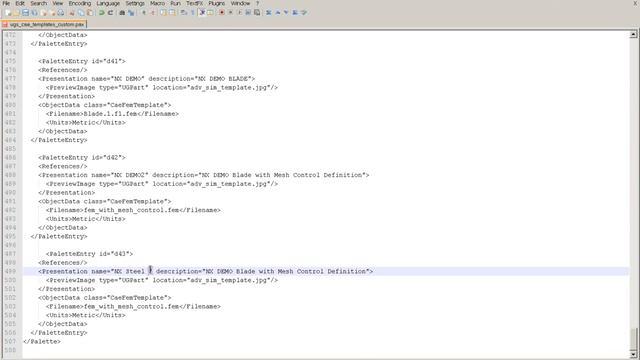Viewport: 640px width, 360px height.
Task: Undo the last edit
Action: pyautogui.click(x=101, y=13)
